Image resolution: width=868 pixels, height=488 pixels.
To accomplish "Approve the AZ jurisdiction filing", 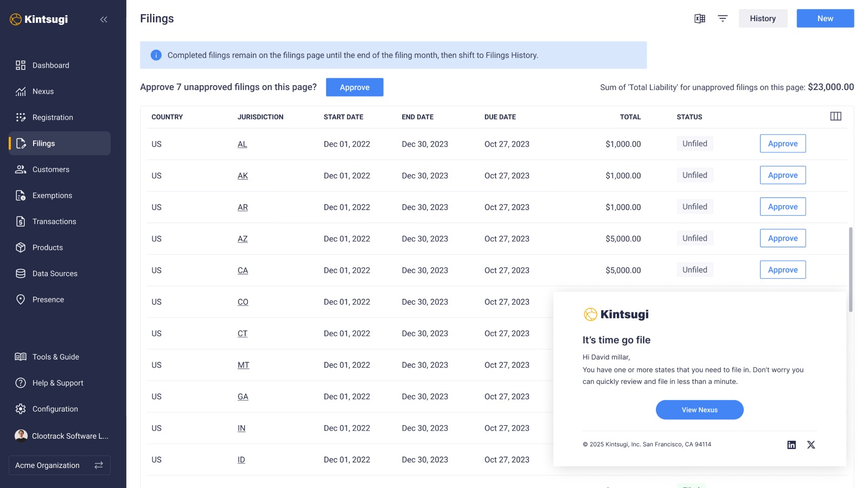I will (x=782, y=238).
